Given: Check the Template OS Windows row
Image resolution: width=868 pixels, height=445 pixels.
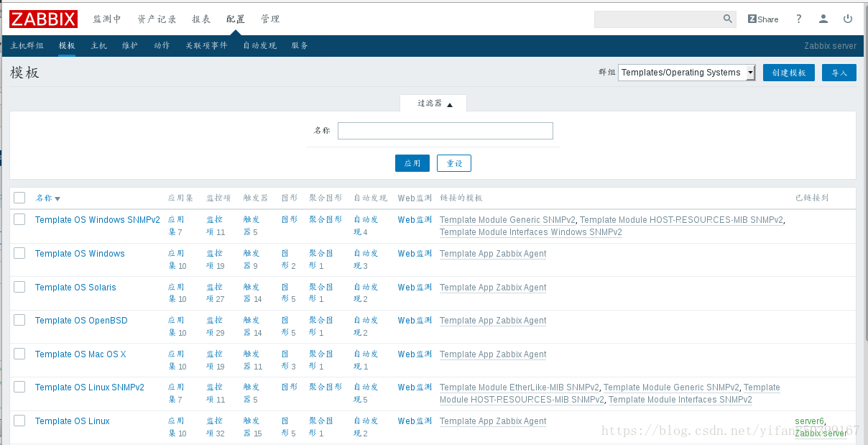Looking at the screenshot, I should tap(19, 253).
